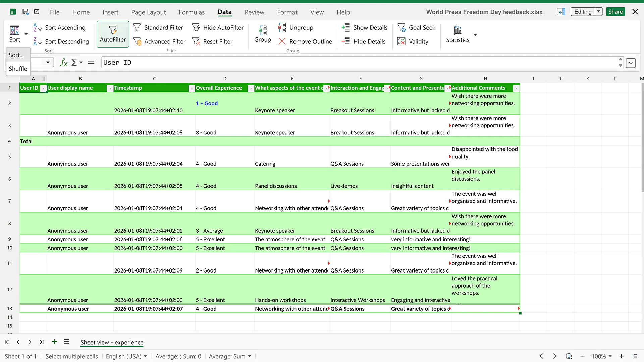Open the Help menu
Image resolution: width=644 pixels, height=362 pixels.
tap(343, 12)
